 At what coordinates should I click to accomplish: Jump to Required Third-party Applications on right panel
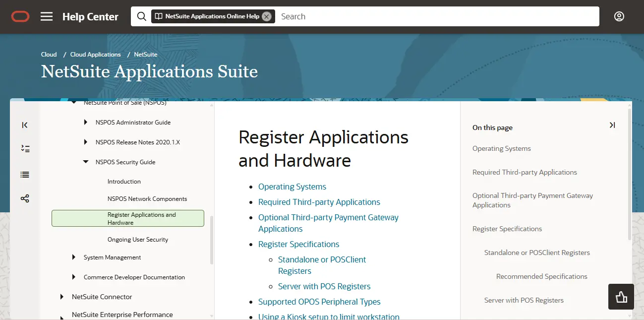(x=525, y=172)
